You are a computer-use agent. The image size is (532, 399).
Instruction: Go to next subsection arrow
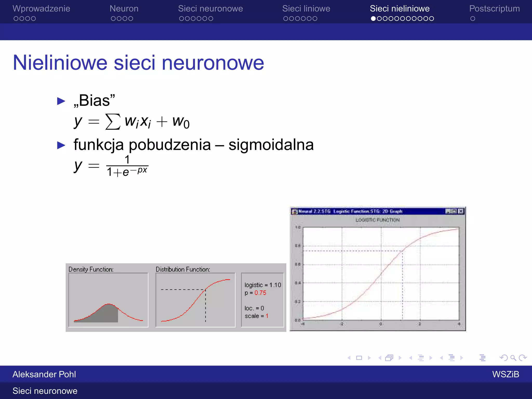[431, 358]
